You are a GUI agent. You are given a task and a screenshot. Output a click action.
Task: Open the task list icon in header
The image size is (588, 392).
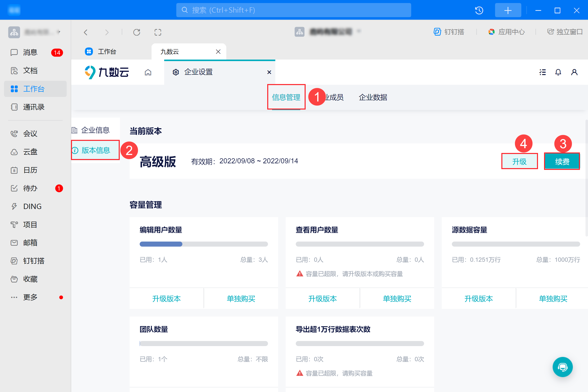tap(542, 72)
